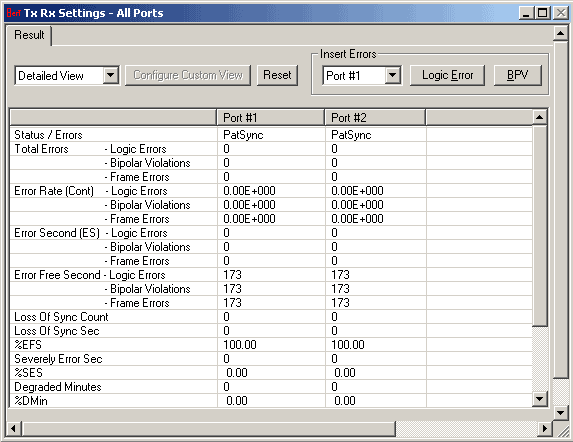Screen dimensions: 573x442
Task: Click the horizontal scrollbar left arrow
Action: coord(14,428)
